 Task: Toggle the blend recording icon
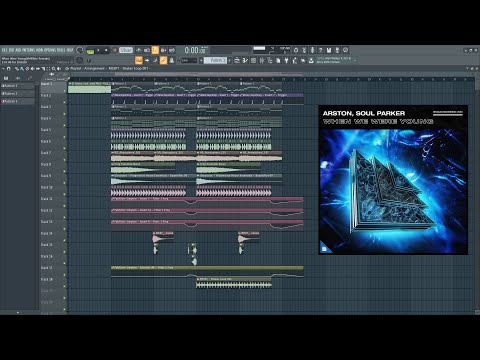tap(163, 50)
